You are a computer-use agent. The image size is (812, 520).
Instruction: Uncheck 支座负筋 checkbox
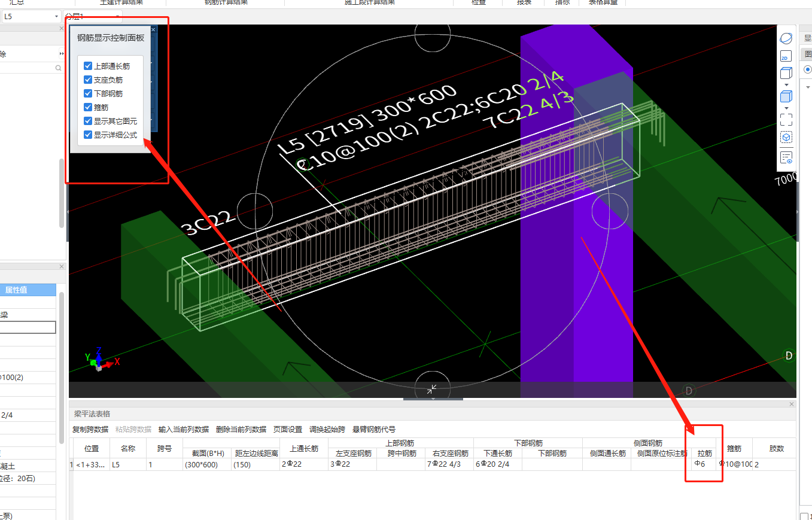[x=88, y=80]
